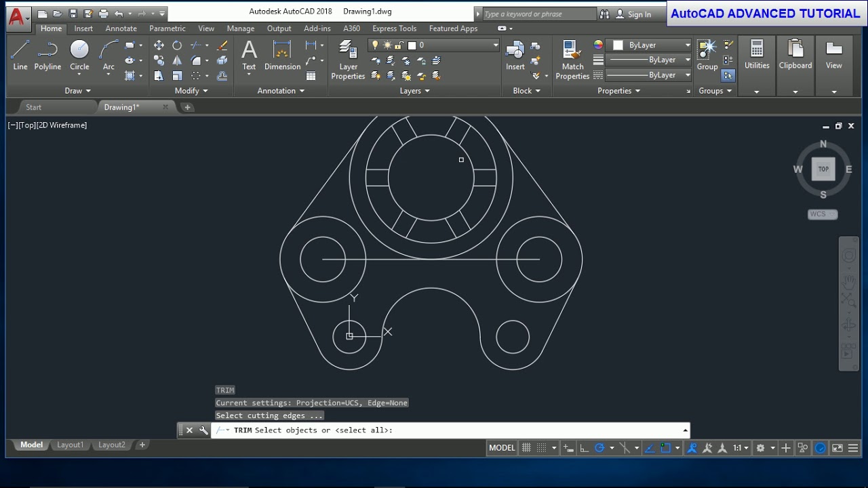This screenshot has width=868, height=488.
Task: Click the white current layer color swatch
Action: pyautogui.click(x=412, y=45)
